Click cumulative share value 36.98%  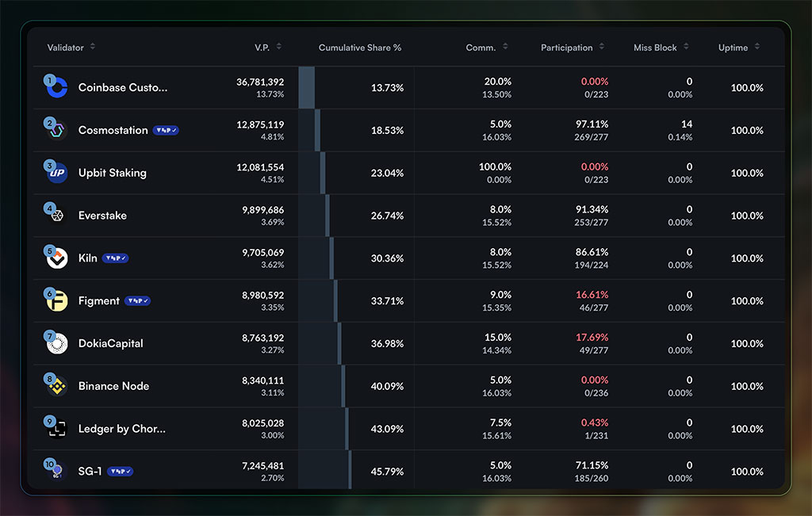[387, 344]
